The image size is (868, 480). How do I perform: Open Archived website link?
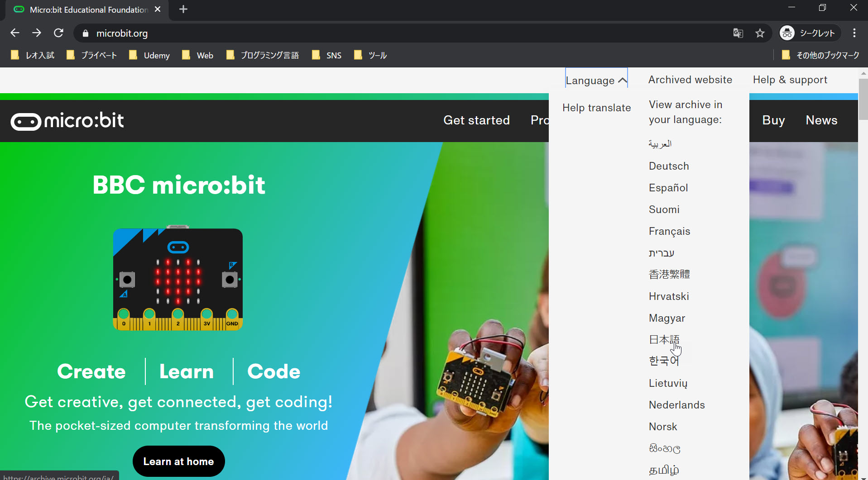click(690, 80)
